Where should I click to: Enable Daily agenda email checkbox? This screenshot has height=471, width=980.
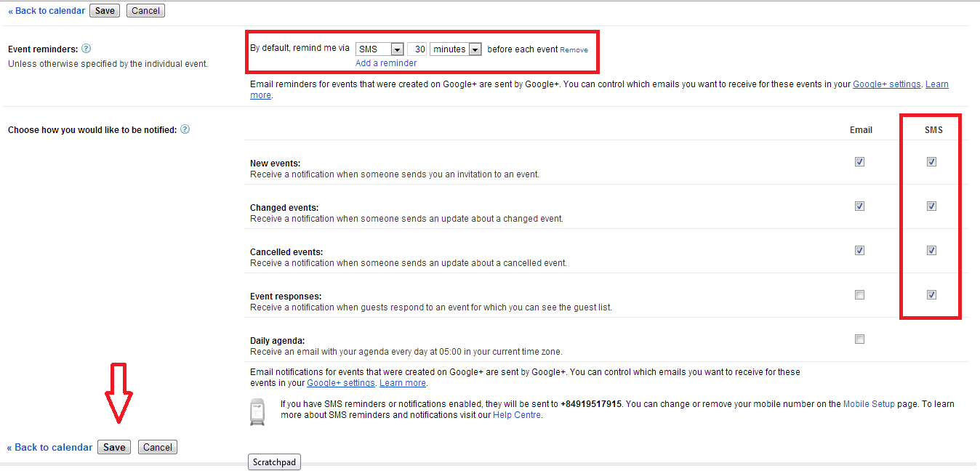[860, 339]
